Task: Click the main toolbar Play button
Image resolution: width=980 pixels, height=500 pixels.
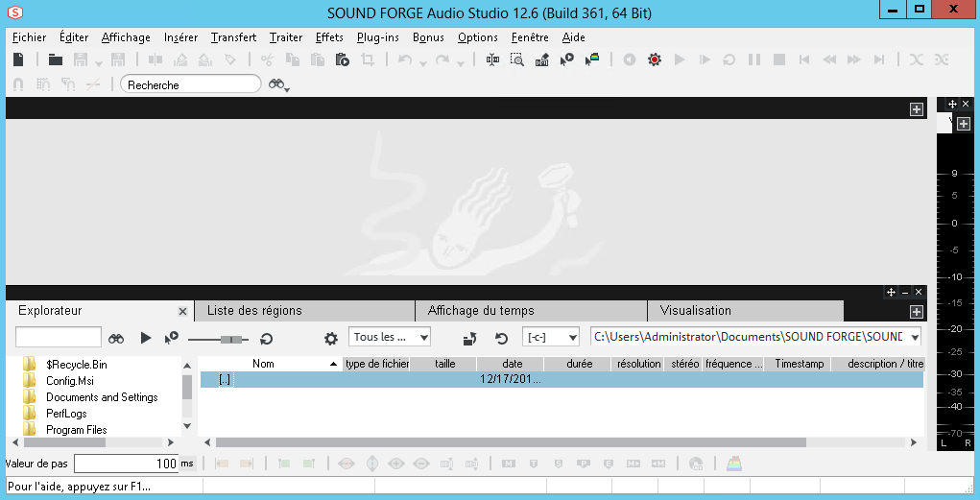Action: pyautogui.click(x=680, y=60)
